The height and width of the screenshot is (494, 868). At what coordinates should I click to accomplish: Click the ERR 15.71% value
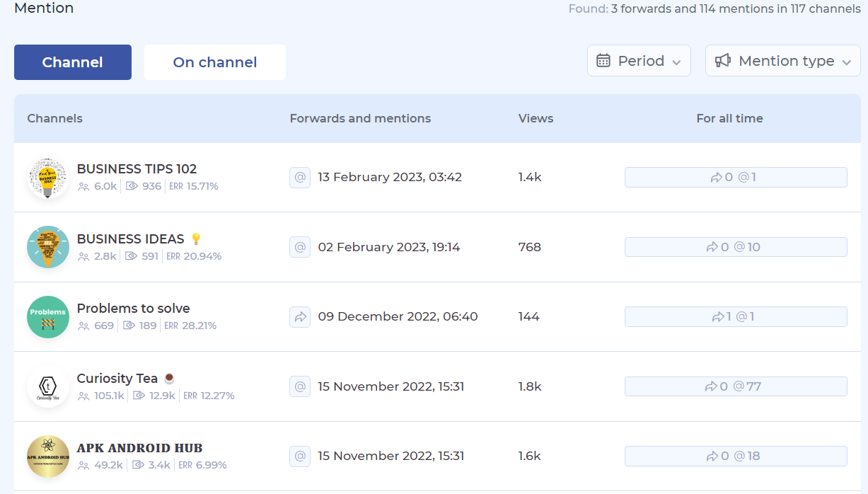[x=194, y=186]
